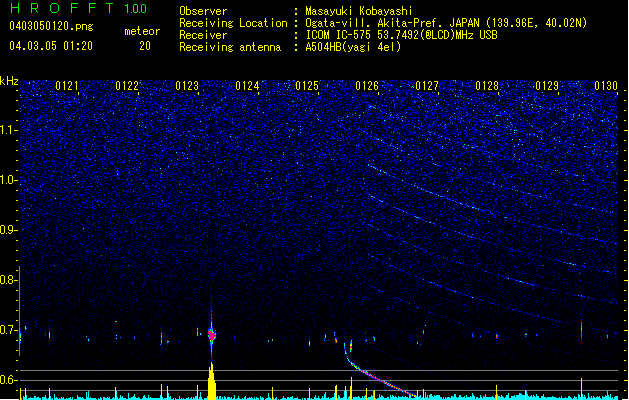Image resolution: width=629 pixels, height=400 pixels.
Task: Click the 0130 time marker
Action: 606,86
